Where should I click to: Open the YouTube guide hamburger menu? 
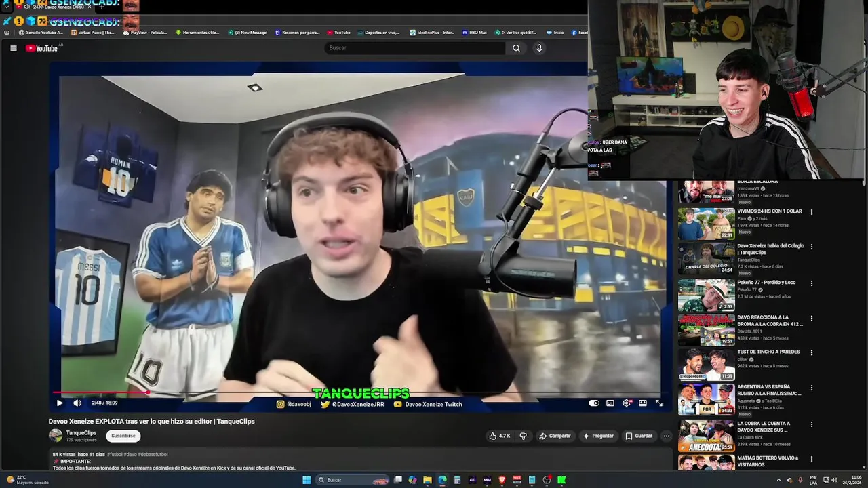pos(13,48)
